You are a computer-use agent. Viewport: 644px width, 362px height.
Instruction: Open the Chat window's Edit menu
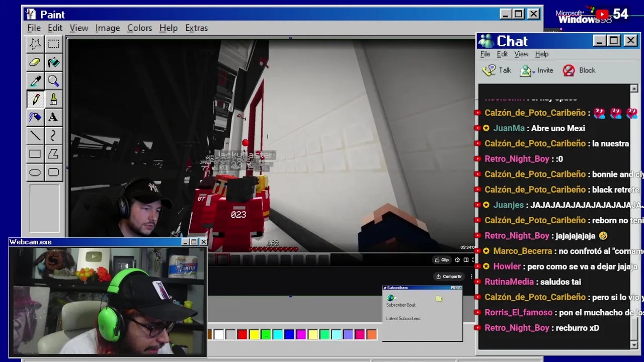click(502, 54)
